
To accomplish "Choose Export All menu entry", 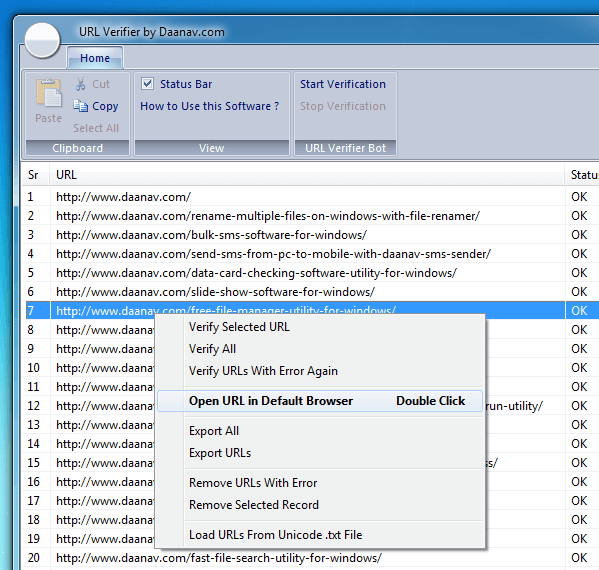I will (320, 431).
